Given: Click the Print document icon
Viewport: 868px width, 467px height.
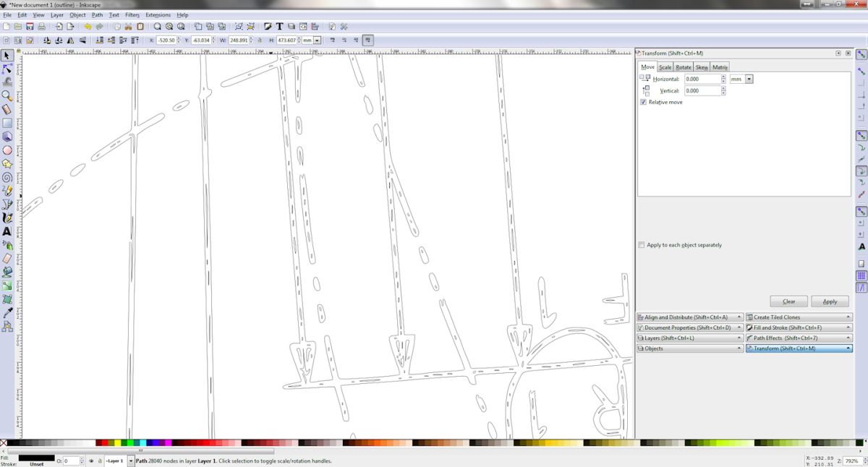Looking at the screenshot, I should click(42, 27).
